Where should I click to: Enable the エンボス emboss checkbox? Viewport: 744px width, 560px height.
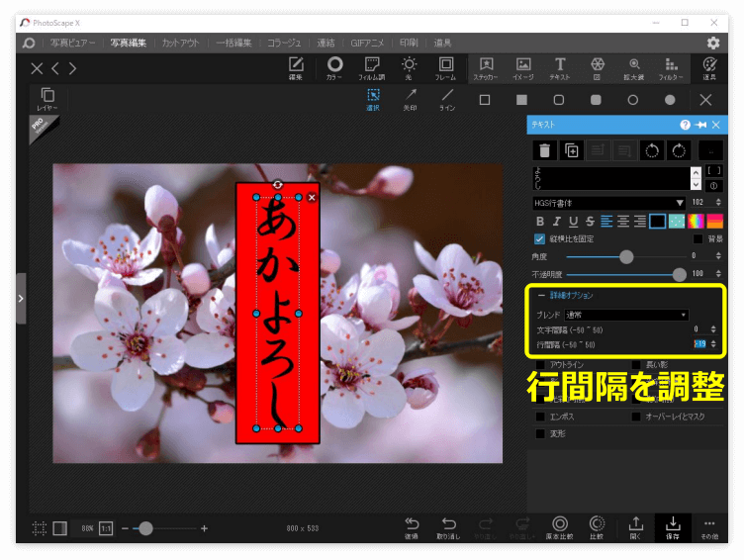point(540,417)
